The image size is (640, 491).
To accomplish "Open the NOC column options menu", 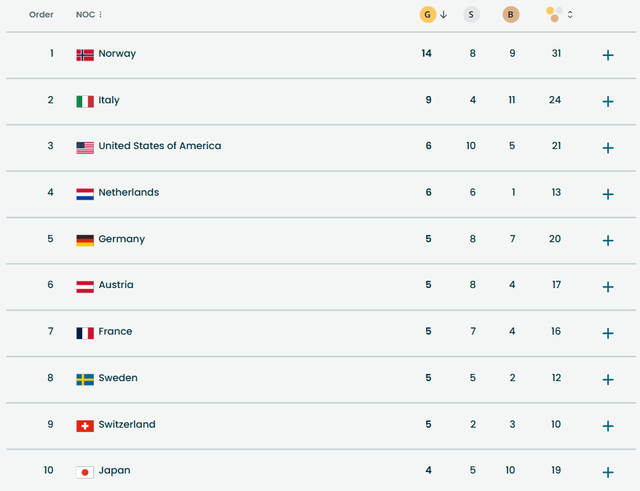I will tap(101, 15).
